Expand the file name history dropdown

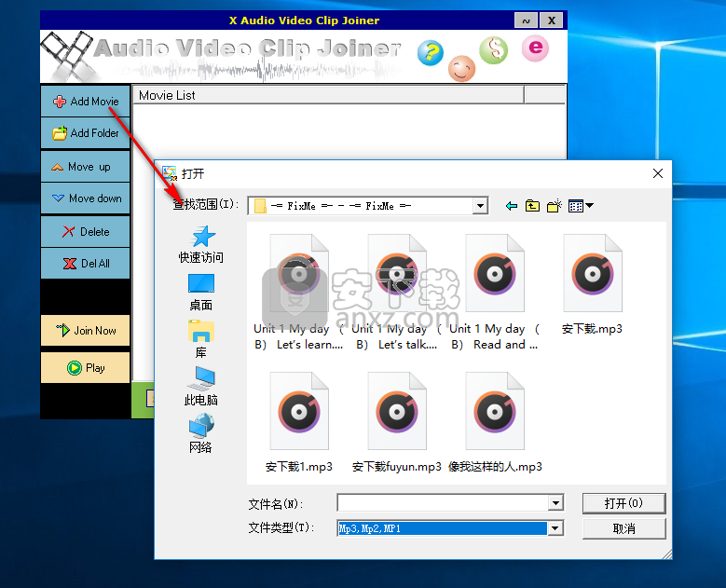[x=555, y=503]
